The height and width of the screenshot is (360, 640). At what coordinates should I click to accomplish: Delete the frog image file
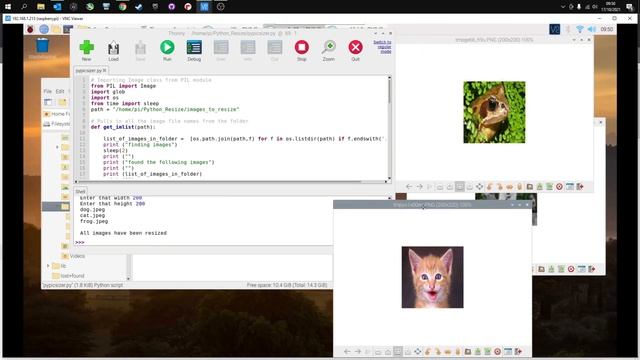coord(559,187)
